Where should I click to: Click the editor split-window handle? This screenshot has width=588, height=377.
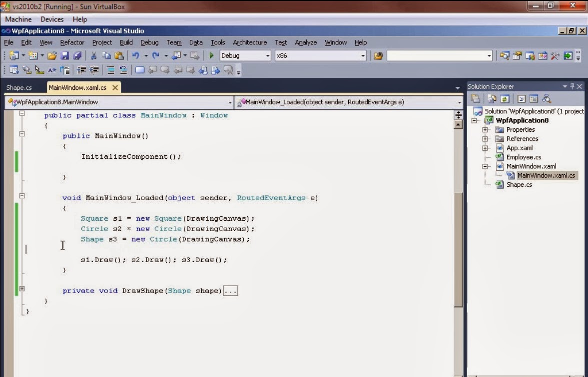pos(458,115)
